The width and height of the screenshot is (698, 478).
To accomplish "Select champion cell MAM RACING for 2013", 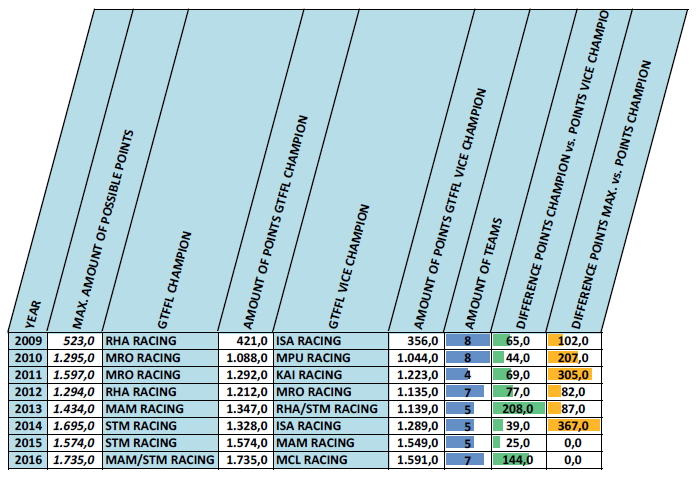I will (160, 409).
